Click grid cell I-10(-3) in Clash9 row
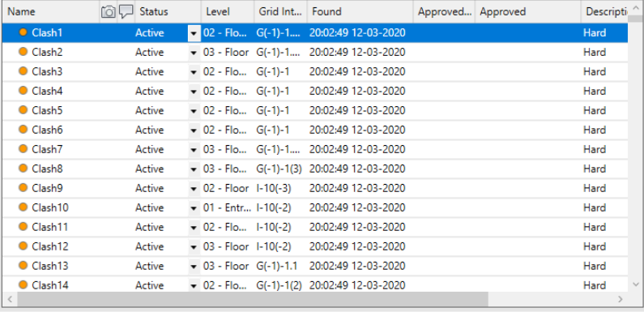 click(274, 188)
